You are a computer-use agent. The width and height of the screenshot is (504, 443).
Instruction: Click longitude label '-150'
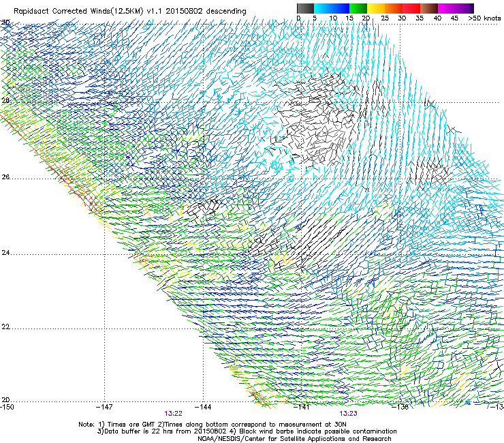(7, 407)
